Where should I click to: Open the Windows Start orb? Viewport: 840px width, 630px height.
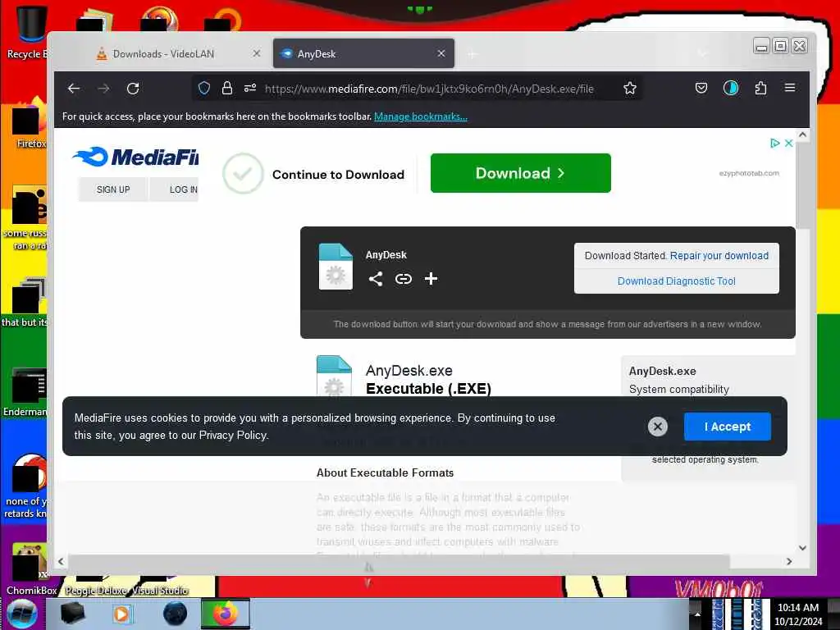[22, 614]
